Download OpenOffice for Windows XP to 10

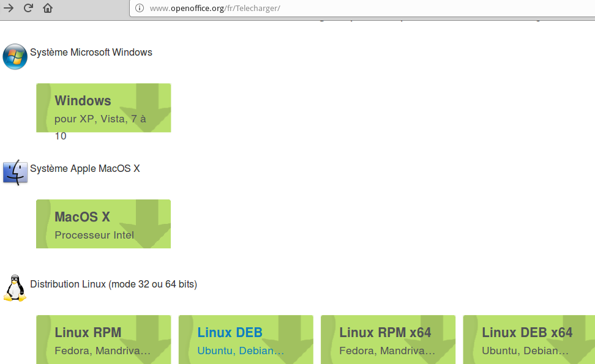(103, 108)
